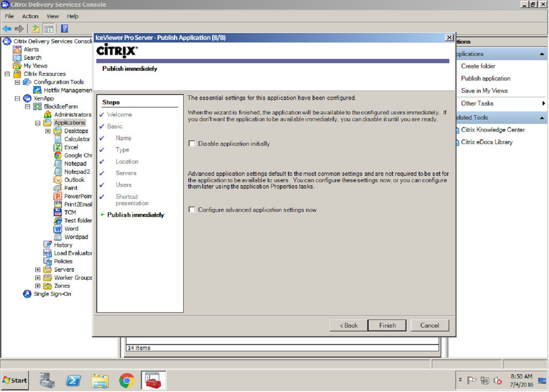Collapse the Configuration Tools tree node

pos(17,82)
